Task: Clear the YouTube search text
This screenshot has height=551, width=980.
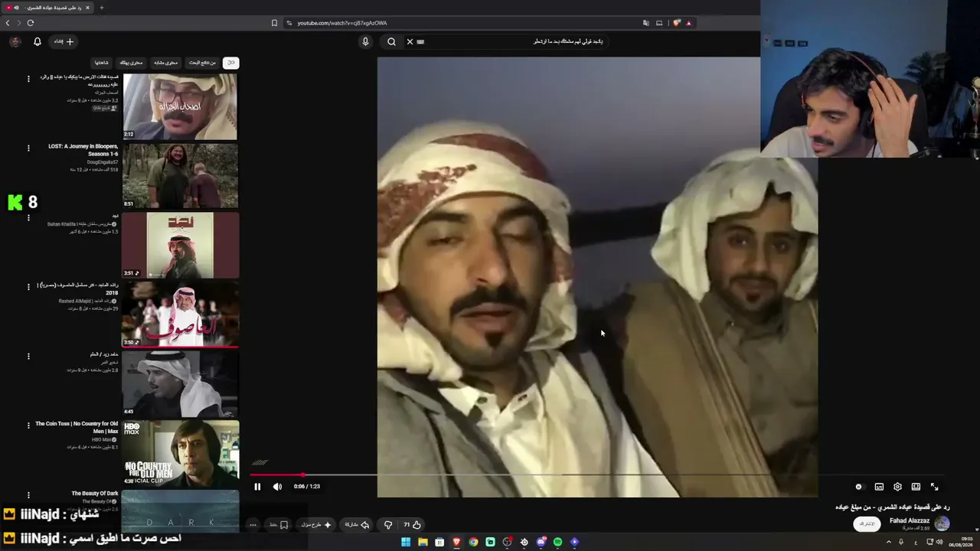Action: click(410, 41)
